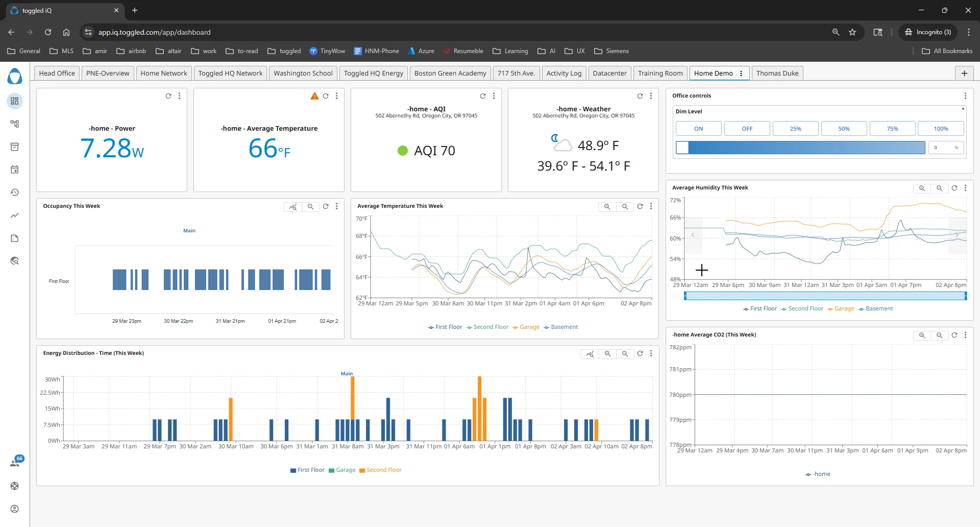Click the warning triangle on Average Temperature widget

click(x=314, y=96)
